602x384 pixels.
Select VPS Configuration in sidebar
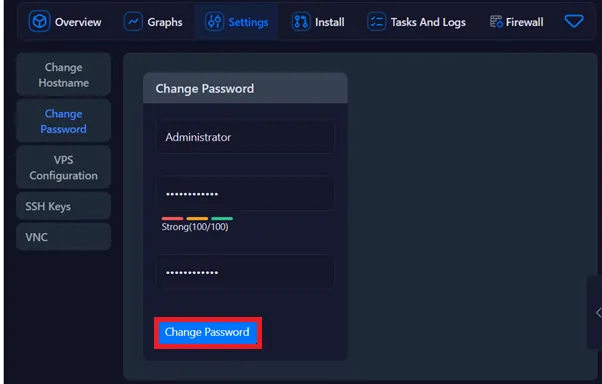[64, 167]
